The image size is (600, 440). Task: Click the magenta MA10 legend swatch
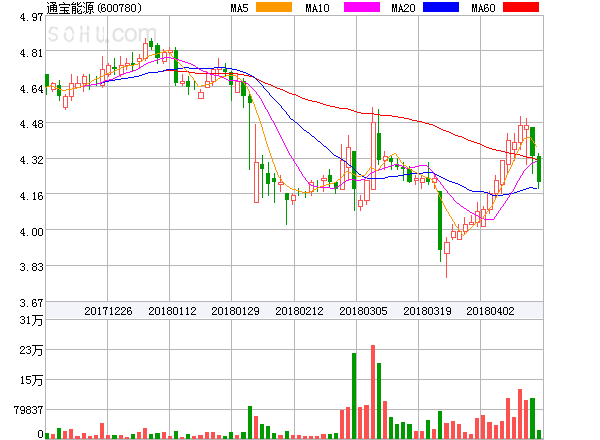pos(361,8)
